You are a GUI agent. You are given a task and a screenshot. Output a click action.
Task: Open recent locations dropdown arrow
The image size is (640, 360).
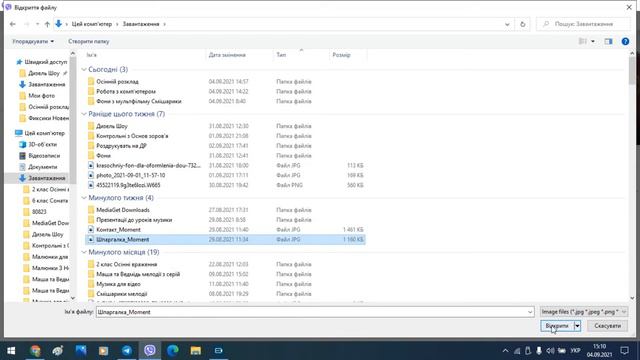[37, 24]
